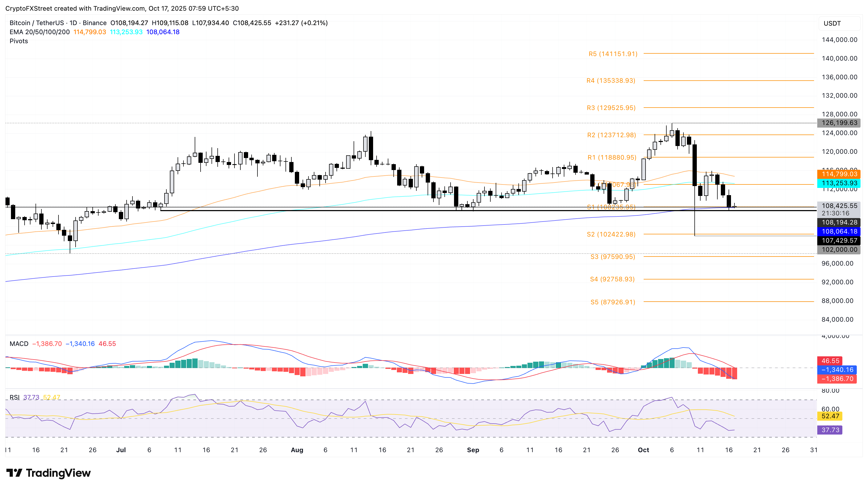The image size is (868, 489).
Task: Click the Oct marker on the time axis
Action: pyautogui.click(x=643, y=450)
